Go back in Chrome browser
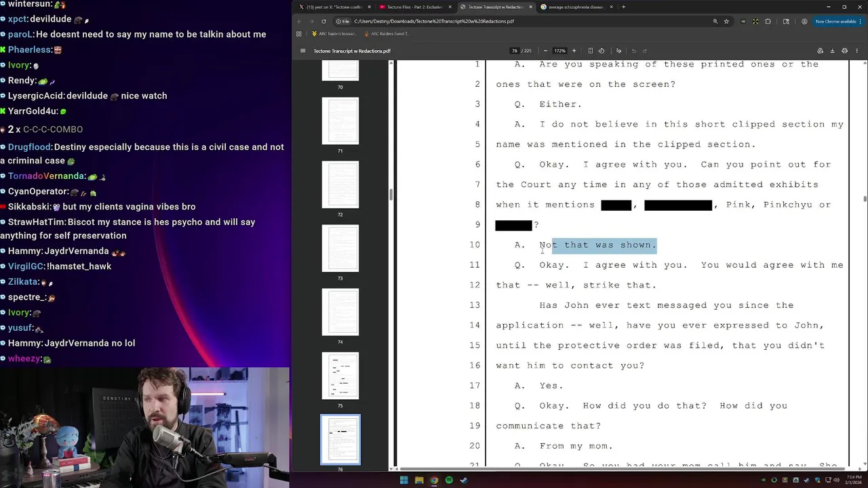Viewport: 868px width, 488px height. [x=300, y=21]
